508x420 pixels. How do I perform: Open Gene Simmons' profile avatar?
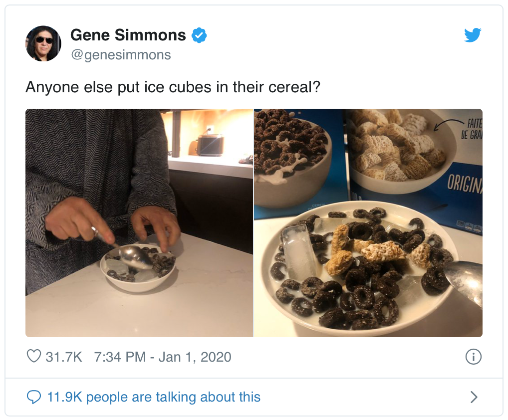[43, 44]
